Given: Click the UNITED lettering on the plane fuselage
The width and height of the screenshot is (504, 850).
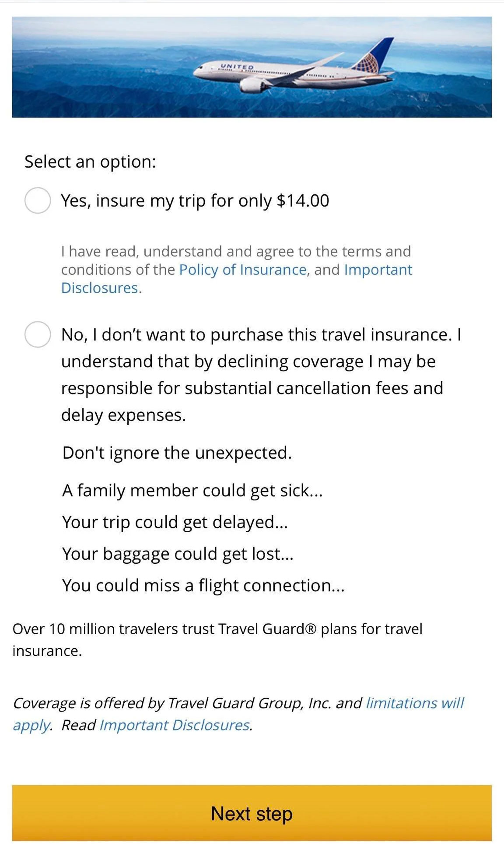Looking at the screenshot, I should (237, 67).
